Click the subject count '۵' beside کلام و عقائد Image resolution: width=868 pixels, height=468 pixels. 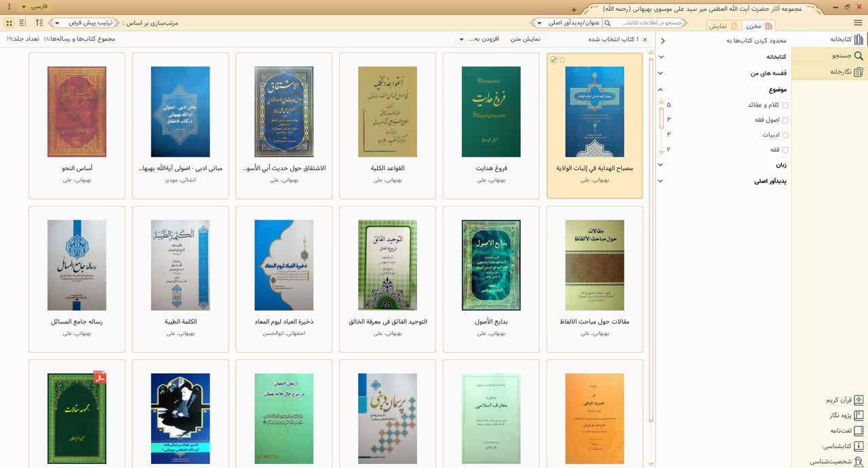pos(669,105)
